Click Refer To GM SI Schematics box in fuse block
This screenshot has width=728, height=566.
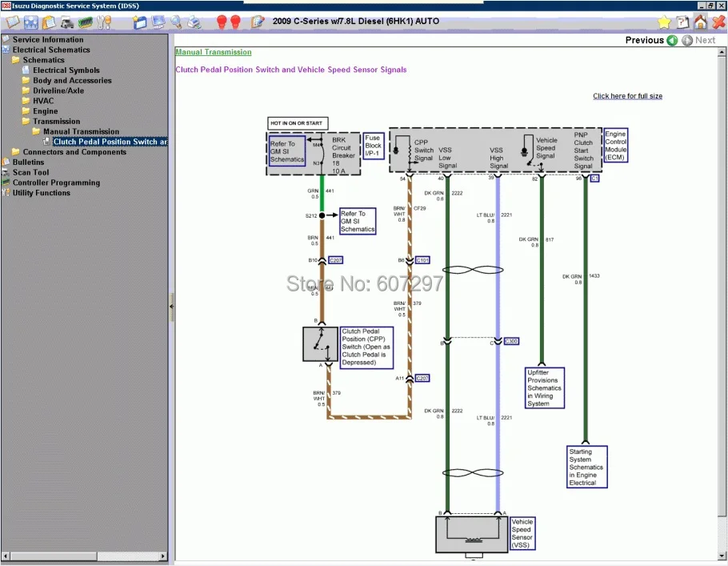click(x=287, y=151)
